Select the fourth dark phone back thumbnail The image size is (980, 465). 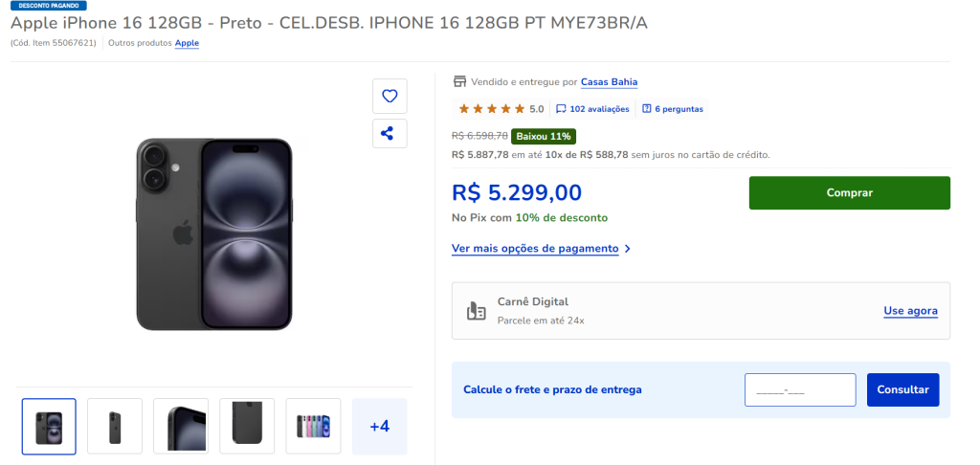(247, 426)
